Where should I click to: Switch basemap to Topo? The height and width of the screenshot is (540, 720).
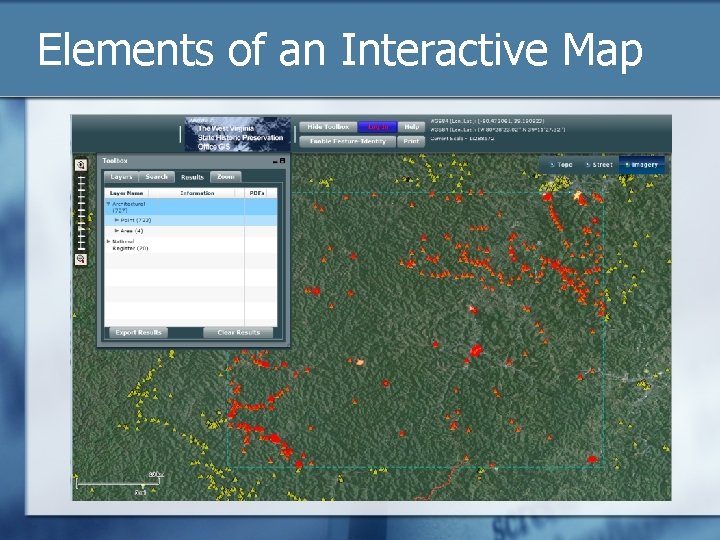tap(561, 165)
